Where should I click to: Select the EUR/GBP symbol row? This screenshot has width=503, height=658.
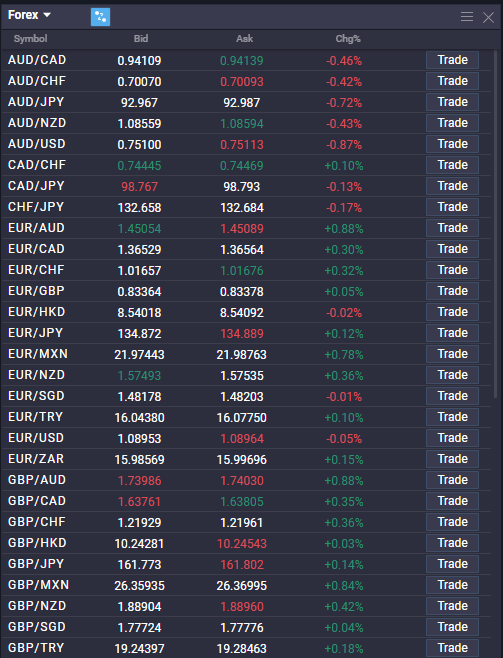pos(246,291)
